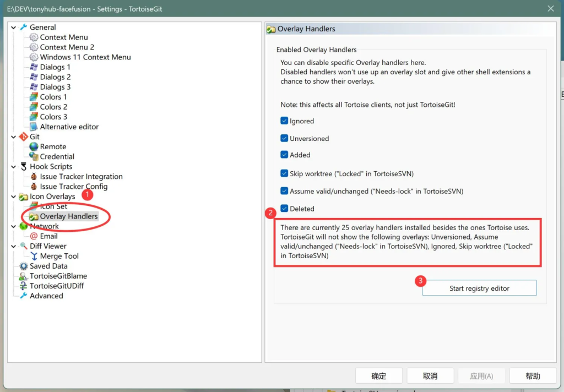Click the Dialogs 1 icon

[x=34, y=67]
